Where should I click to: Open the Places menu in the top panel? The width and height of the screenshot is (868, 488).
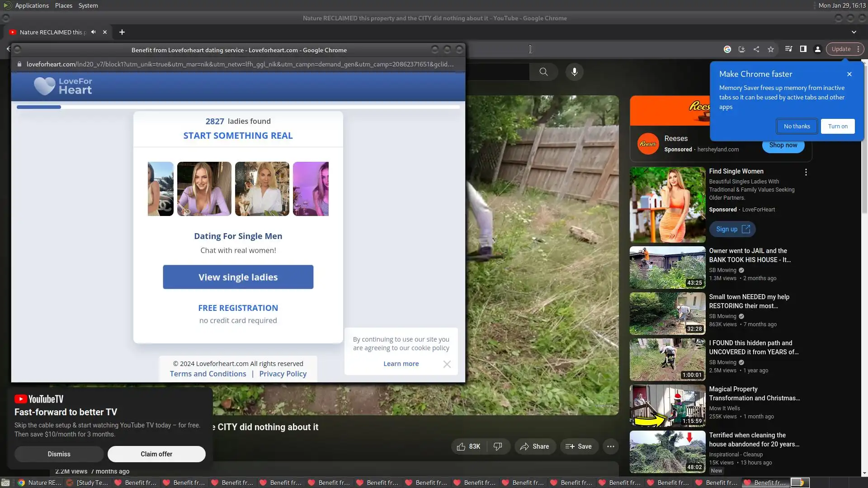pos(63,5)
